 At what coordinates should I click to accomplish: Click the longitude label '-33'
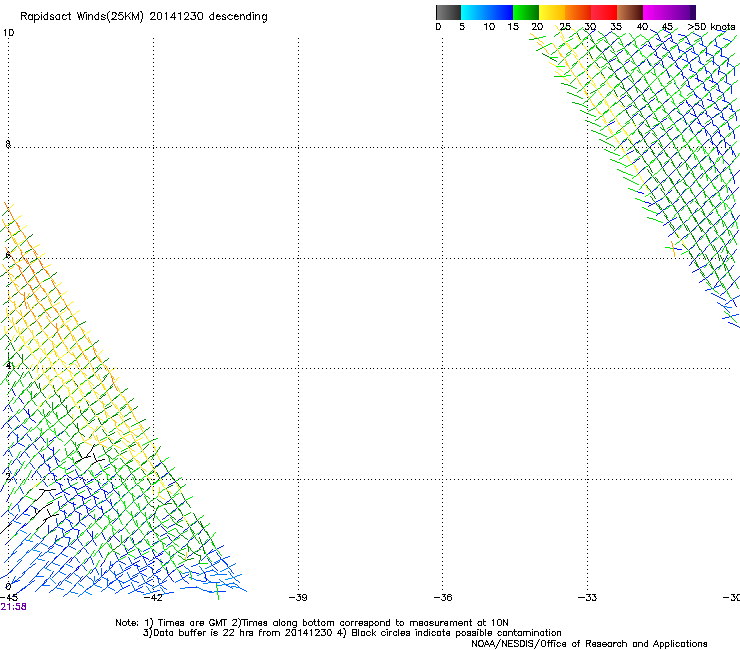(587, 597)
